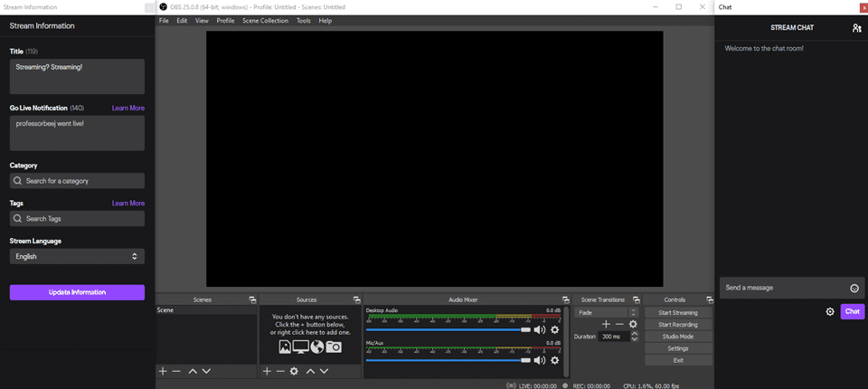Mute the Mic/Aux speaker icon
This screenshot has width=868, height=389.
(x=540, y=360)
